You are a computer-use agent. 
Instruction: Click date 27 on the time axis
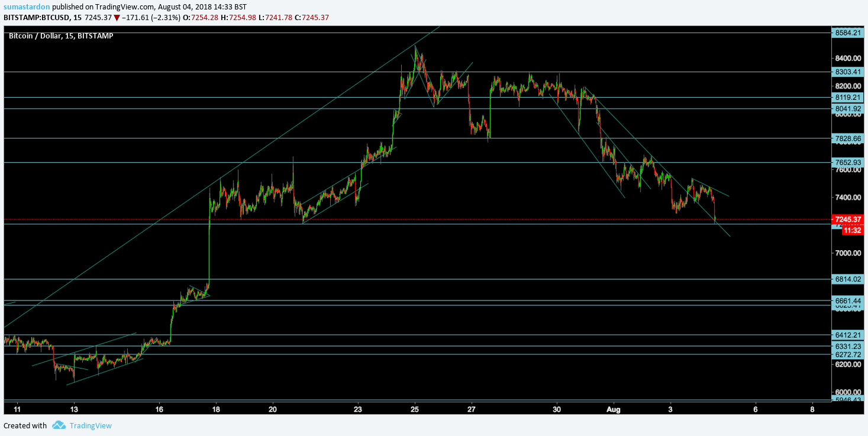click(x=472, y=409)
